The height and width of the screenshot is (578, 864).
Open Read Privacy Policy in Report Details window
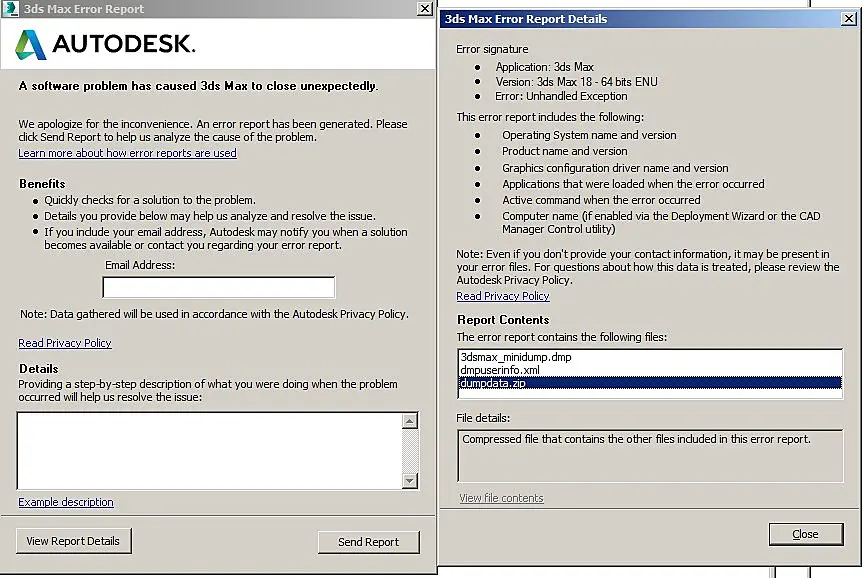point(503,296)
